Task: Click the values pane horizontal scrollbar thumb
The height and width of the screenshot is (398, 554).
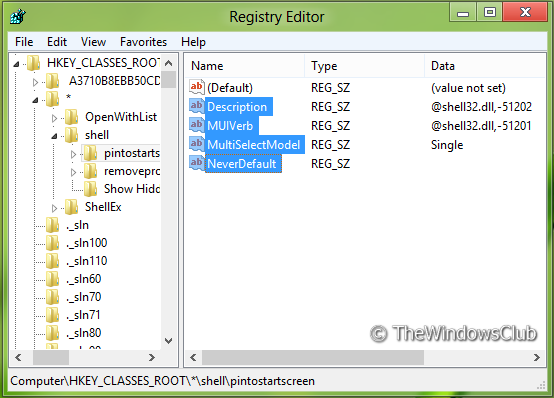Action: click(x=313, y=357)
